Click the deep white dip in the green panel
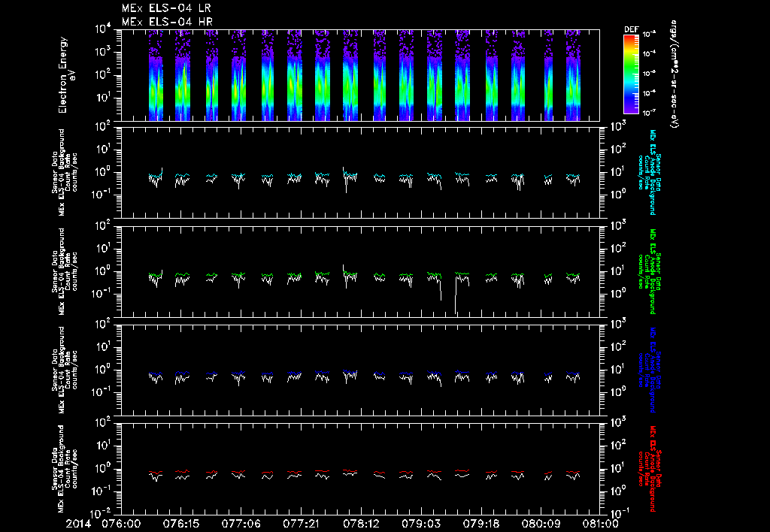Screen dimensions: 770x532 click(x=455, y=295)
